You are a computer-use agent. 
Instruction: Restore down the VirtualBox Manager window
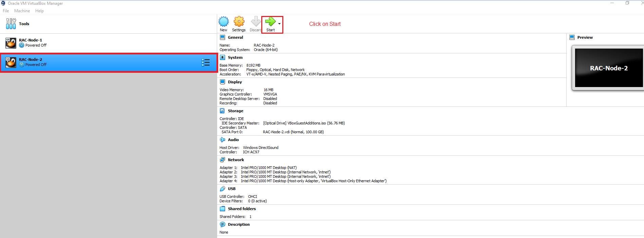point(627,3)
